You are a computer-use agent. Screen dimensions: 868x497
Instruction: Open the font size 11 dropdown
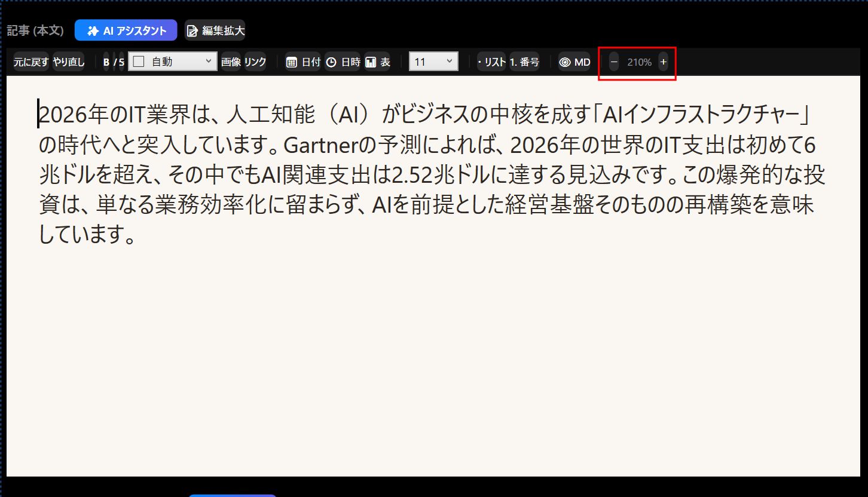tap(433, 60)
